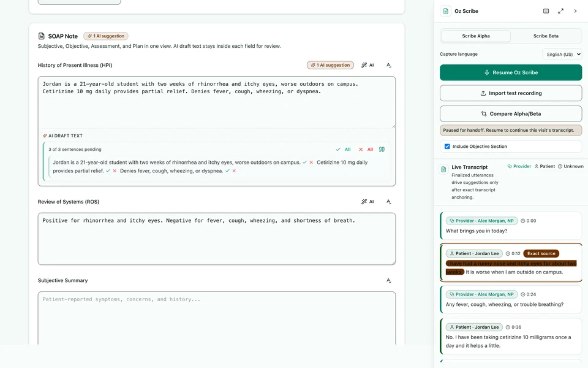This screenshot has height=368, width=588.
Task: Accept the 'Denies fever, cough' sentence
Action: click(227, 171)
